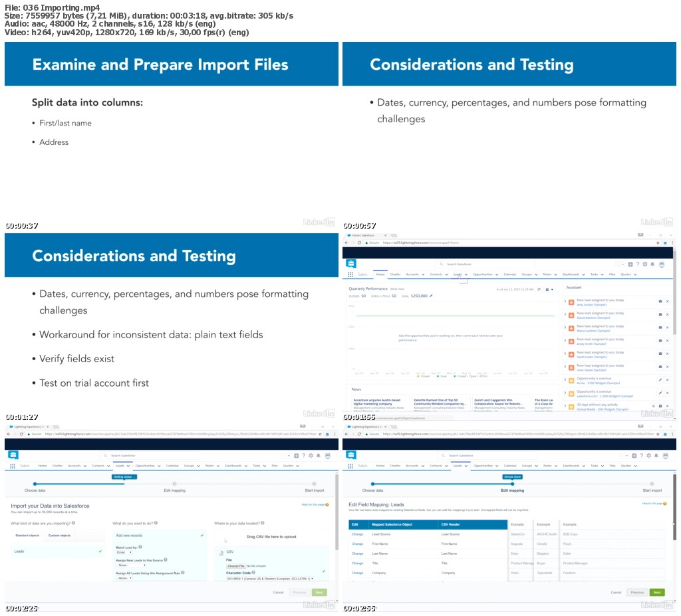Click Cancel in the 00:02:25 frame
The width and height of the screenshot is (681, 616).
coord(278,592)
